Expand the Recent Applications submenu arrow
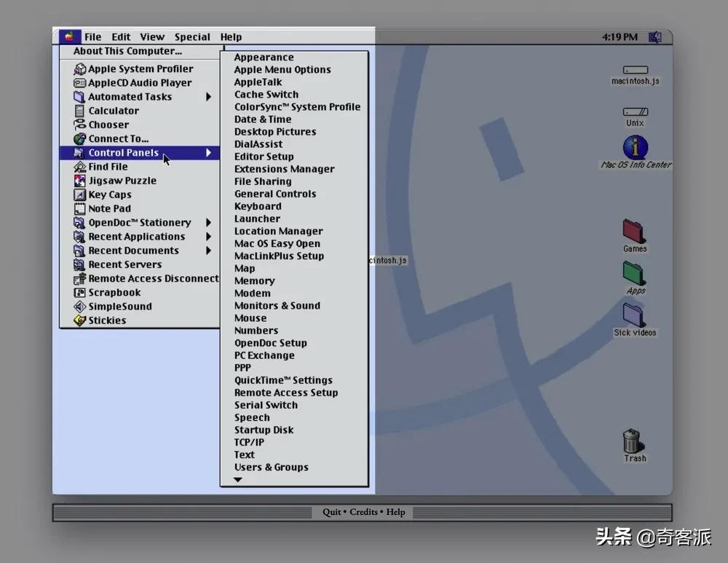 (x=208, y=237)
